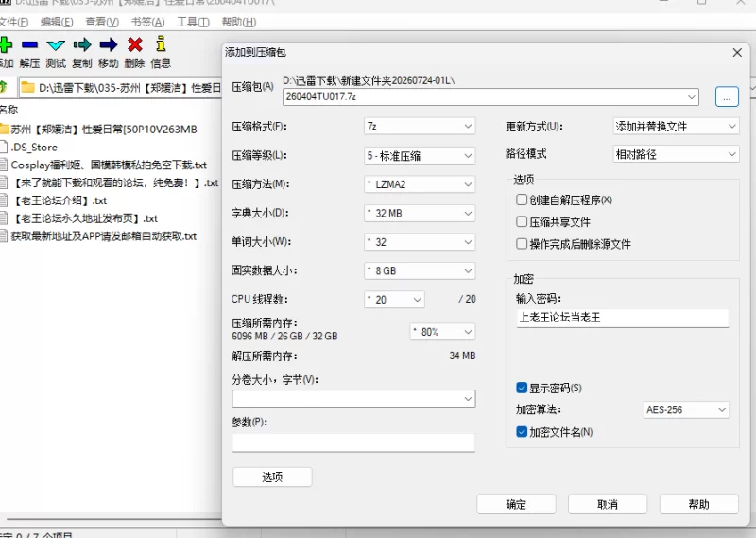Open the 帮助(H) menu
This screenshot has width=756, height=538.
(x=239, y=22)
